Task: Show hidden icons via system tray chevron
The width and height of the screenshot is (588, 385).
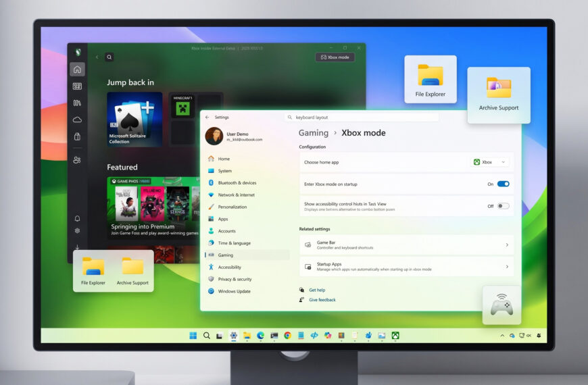Action: (x=502, y=336)
